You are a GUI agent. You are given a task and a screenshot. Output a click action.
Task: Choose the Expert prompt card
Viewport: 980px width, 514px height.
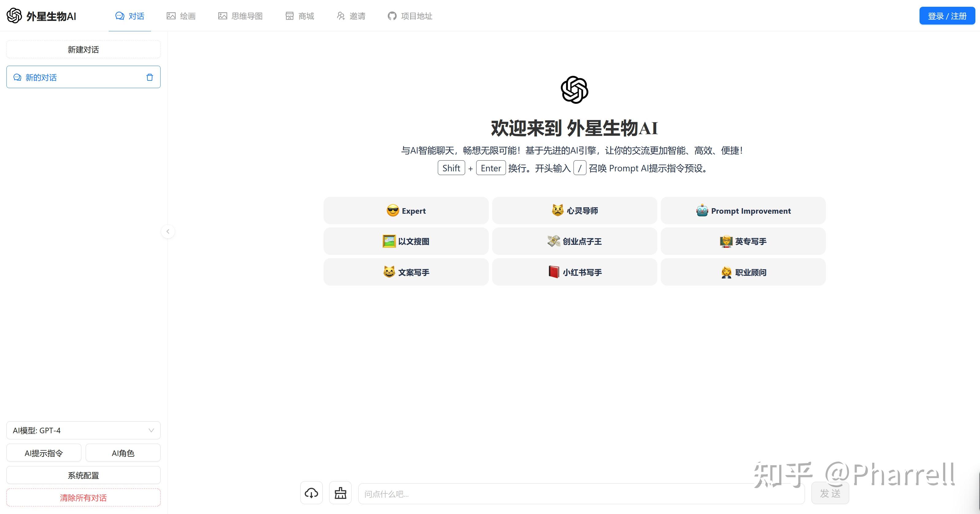[406, 210]
